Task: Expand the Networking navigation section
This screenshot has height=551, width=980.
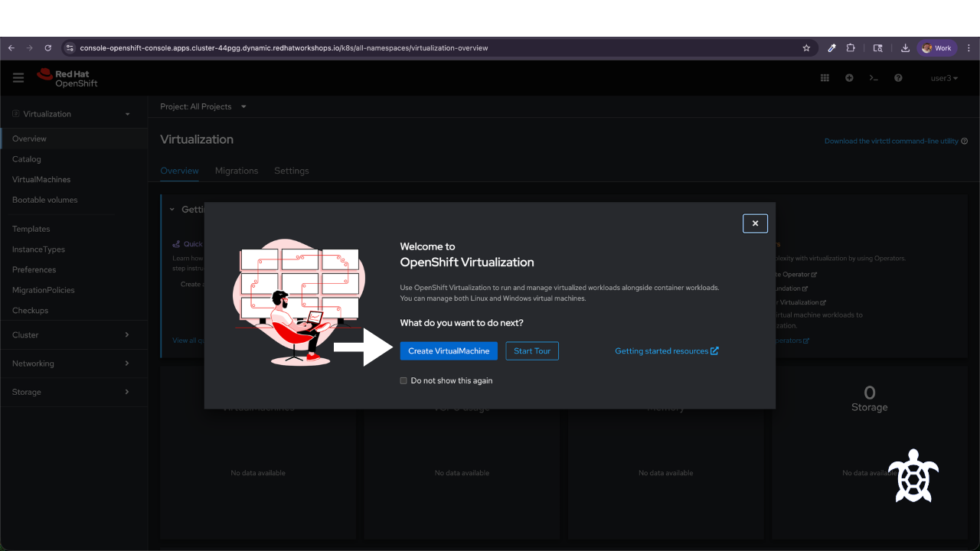Action: click(x=73, y=364)
